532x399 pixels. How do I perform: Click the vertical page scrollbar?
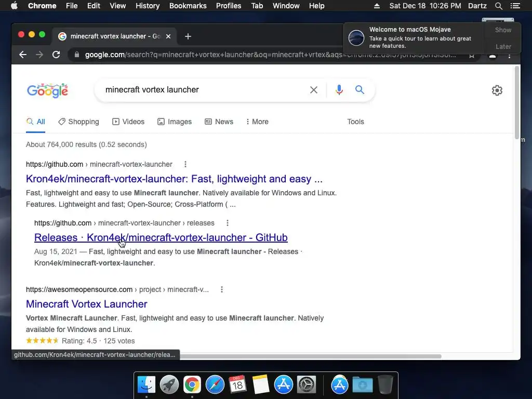517,102
